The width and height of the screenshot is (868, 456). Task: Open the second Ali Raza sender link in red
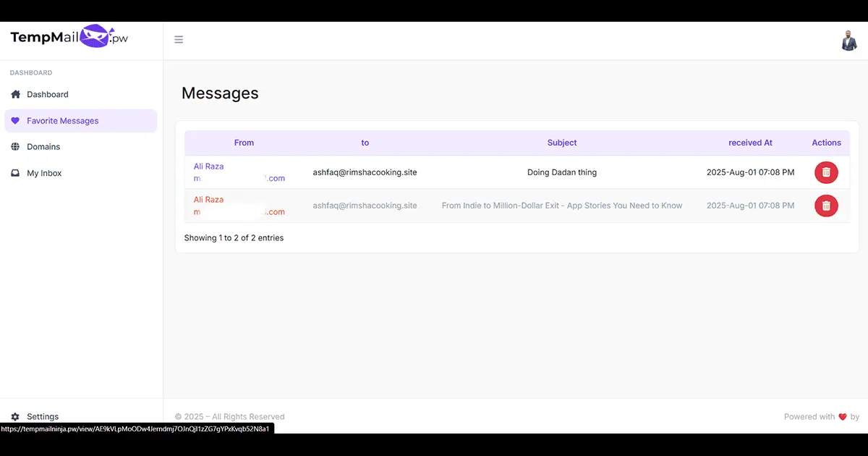208,200
